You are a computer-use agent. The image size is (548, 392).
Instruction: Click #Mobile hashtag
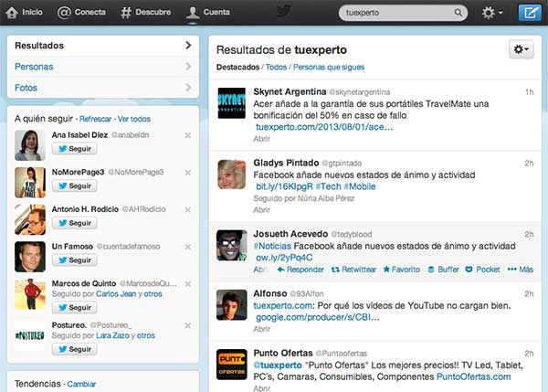[x=360, y=186]
